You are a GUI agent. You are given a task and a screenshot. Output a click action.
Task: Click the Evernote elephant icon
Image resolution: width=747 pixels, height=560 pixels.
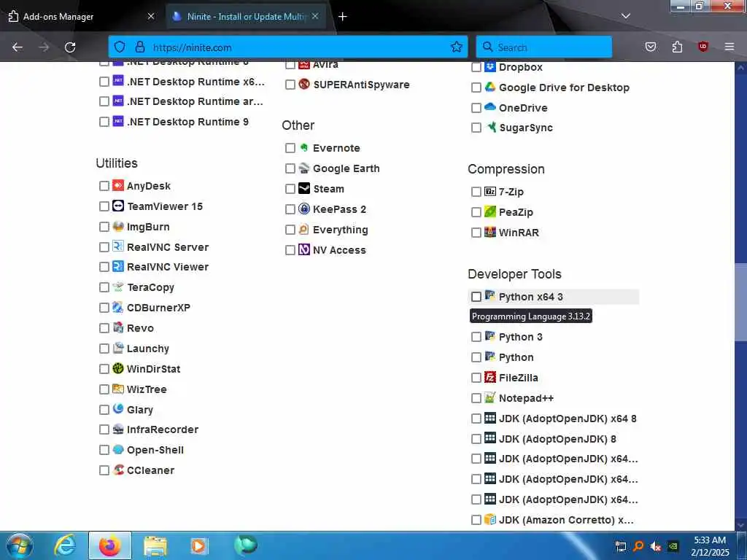click(x=304, y=148)
